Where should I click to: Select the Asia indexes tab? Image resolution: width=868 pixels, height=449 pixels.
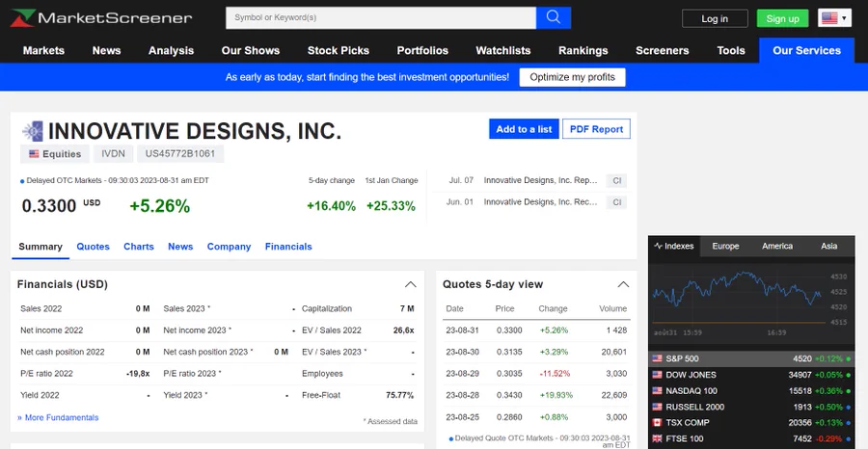click(x=828, y=246)
